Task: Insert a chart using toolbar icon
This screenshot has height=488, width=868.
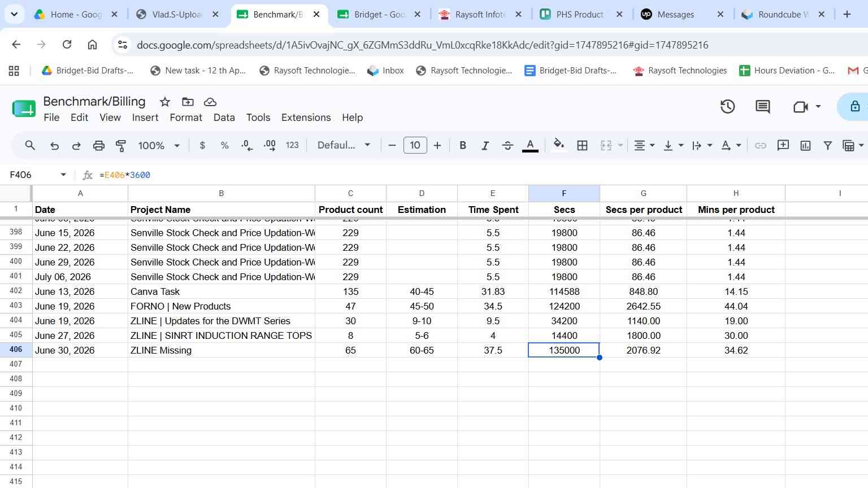Action: [805, 145]
